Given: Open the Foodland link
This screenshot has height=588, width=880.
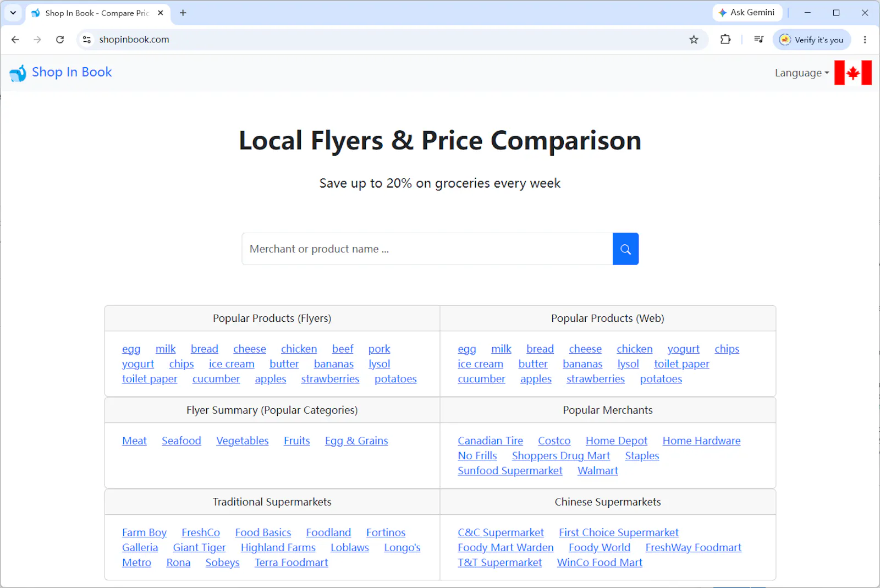Looking at the screenshot, I should pos(328,532).
